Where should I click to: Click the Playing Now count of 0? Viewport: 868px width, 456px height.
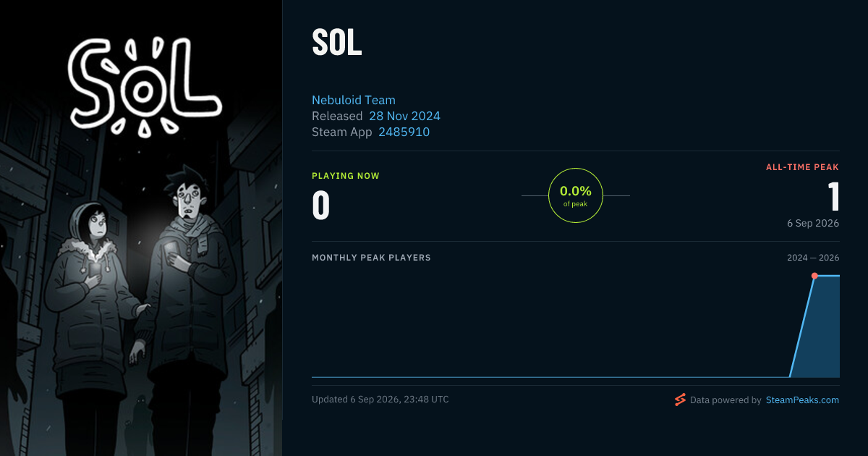coord(321,206)
